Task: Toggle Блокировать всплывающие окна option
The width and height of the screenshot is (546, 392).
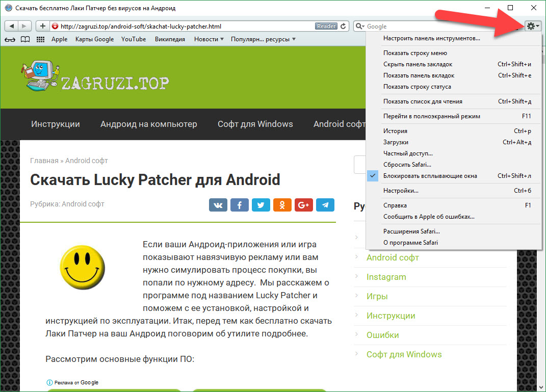Action: coord(430,176)
